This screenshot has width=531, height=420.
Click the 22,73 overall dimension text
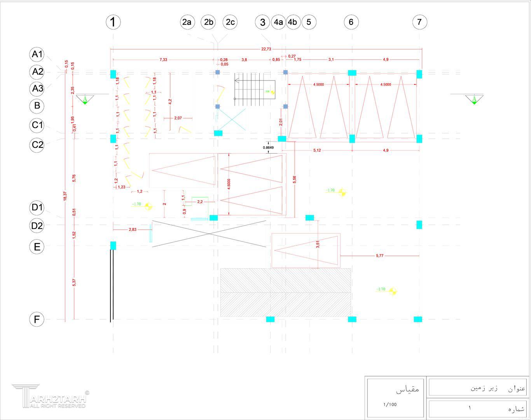(x=266, y=49)
